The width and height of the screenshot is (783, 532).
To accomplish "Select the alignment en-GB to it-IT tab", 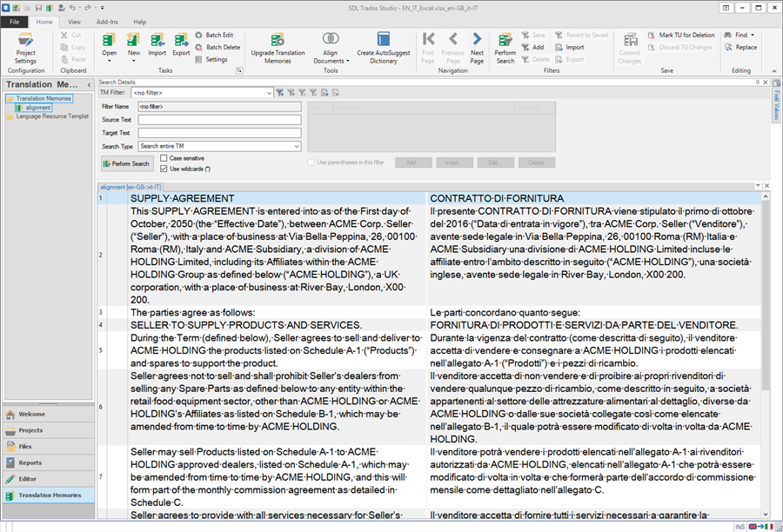I will pos(130,187).
